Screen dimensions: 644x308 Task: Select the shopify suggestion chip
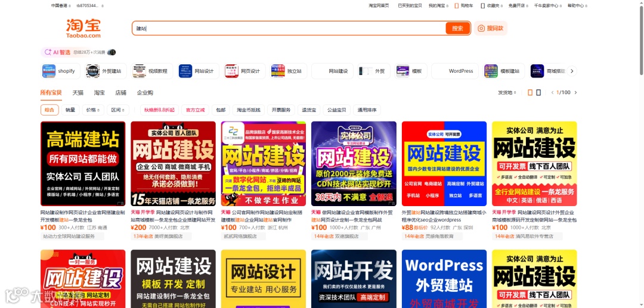(x=60, y=71)
